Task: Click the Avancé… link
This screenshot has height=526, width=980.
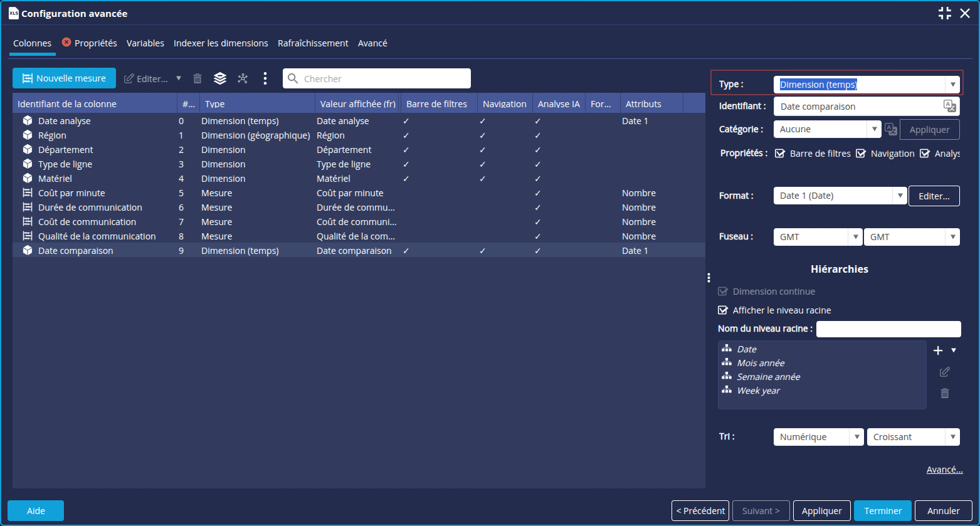Action: 944,470
